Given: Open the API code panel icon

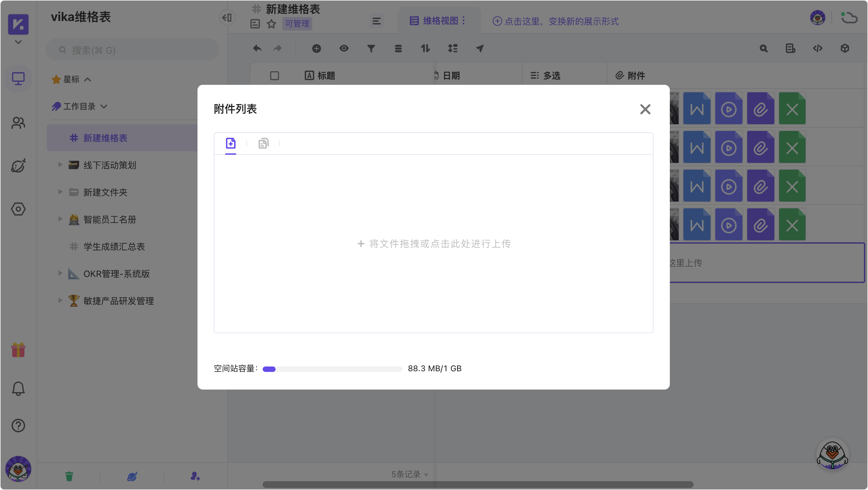Looking at the screenshot, I should pos(818,49).
